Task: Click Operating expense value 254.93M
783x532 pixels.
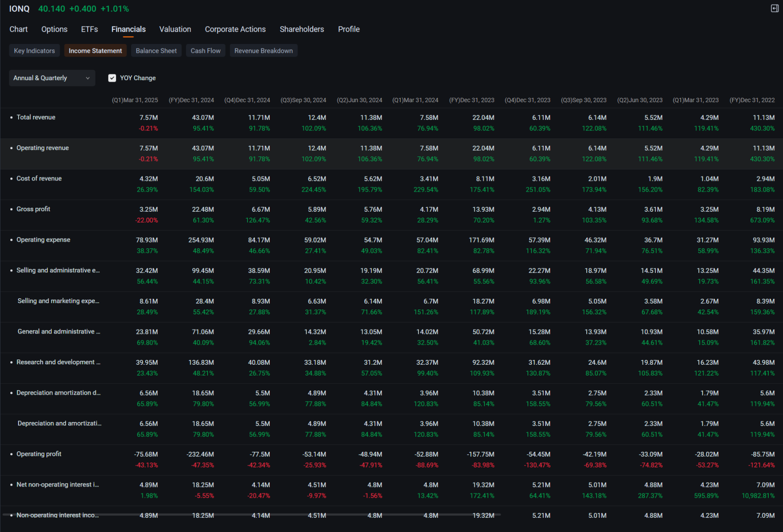Action: (201, 240)
